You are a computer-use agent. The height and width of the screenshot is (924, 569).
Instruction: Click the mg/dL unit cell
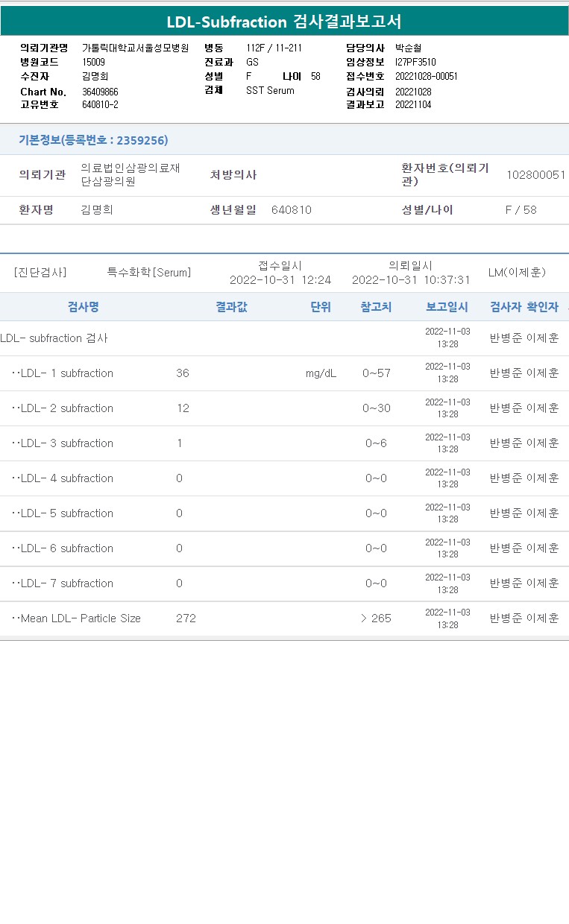(x=321, y=373)
